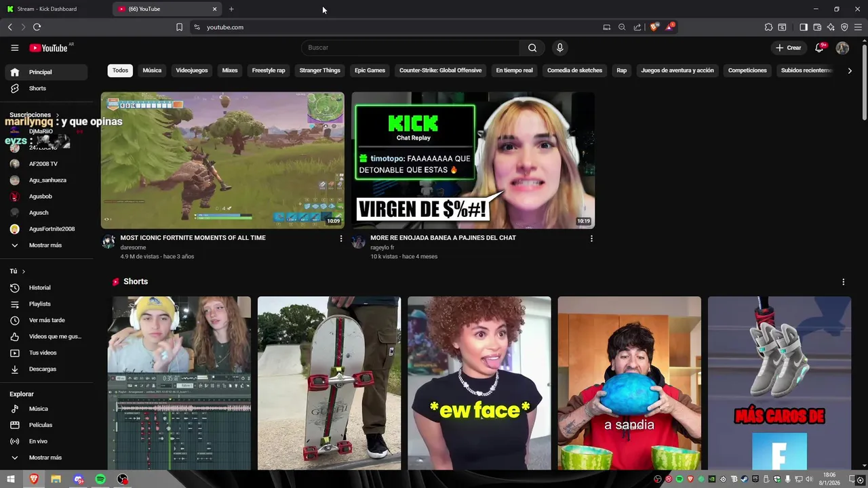Viewport: 868px width, 488px height.
Task: Expand Mostrar más under subscriptions
Action: pos(47,245)
